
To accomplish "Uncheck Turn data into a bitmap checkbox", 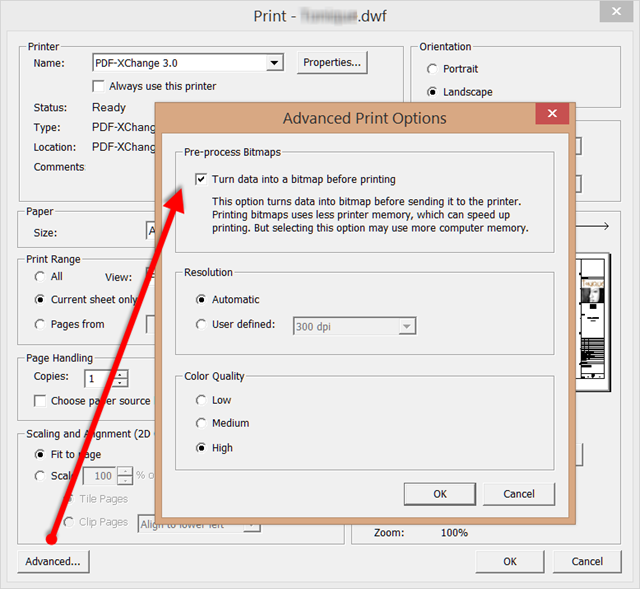I will [x=202, y=180].
